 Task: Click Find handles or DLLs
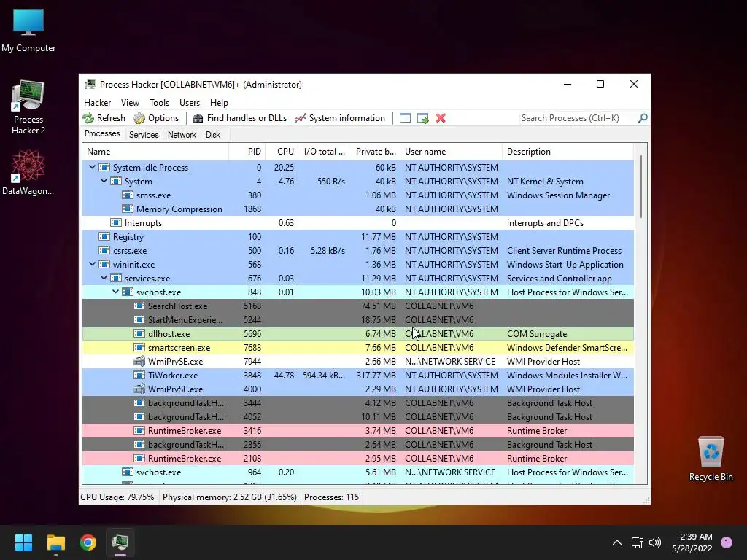tap(239, 118)
